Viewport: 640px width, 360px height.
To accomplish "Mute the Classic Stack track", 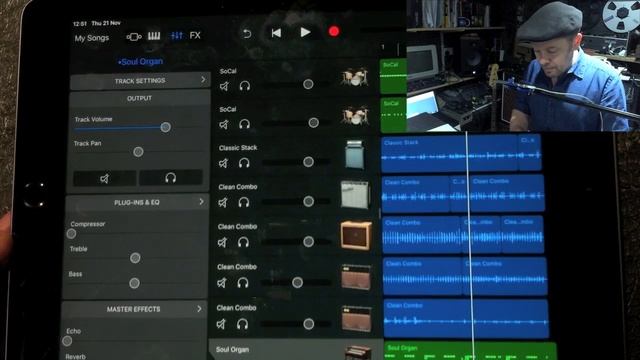I will point(223,163).
